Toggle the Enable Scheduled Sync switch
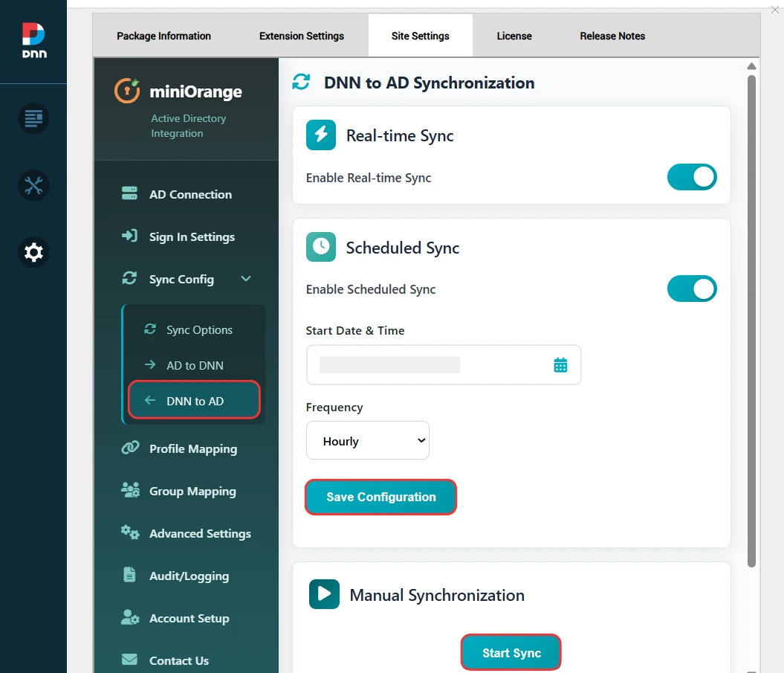The height and width of the screenshot is (673, 784). pyautogui.click(x=692, y=289)
